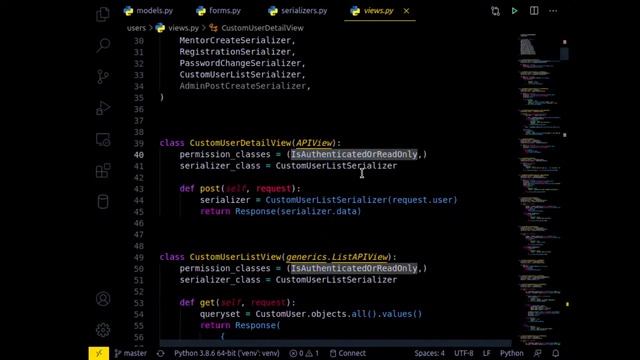Open the Accounts menu icon
Image resolution: width=640 pixels, height=360 pixels.
tap(103, 299)
